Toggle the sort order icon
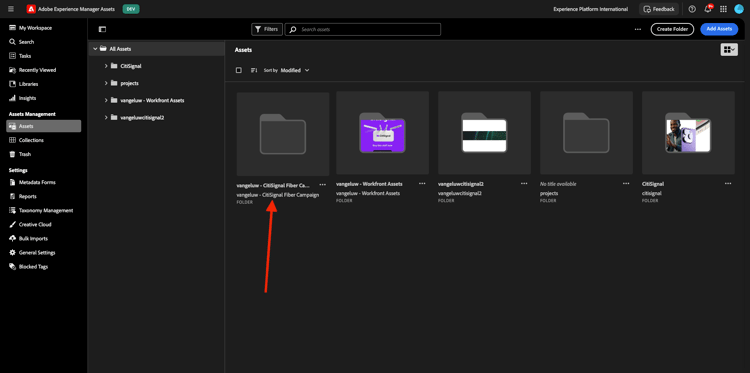 (x=254, y=70)
